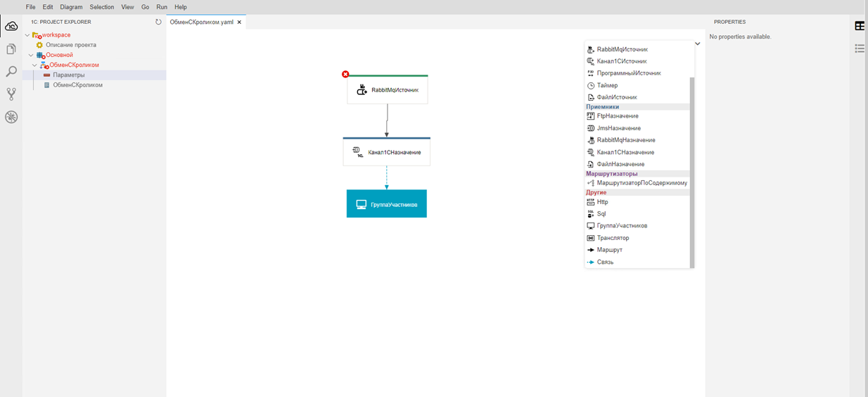Image resolution: width=868 pixels, height=397 pixels.
Task: Choose МаршрутизаторПоСодержимому from the palette
Action: tap(642, 183)
